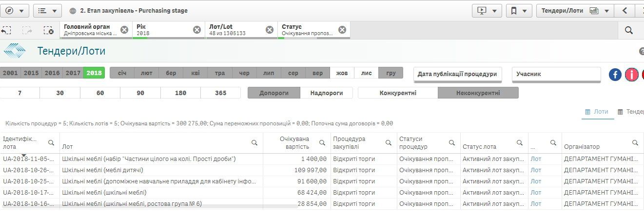This screenshot has width=644, height=220.
Task: Open the Тендери/Лоти sheet selector
Action: 575,10
